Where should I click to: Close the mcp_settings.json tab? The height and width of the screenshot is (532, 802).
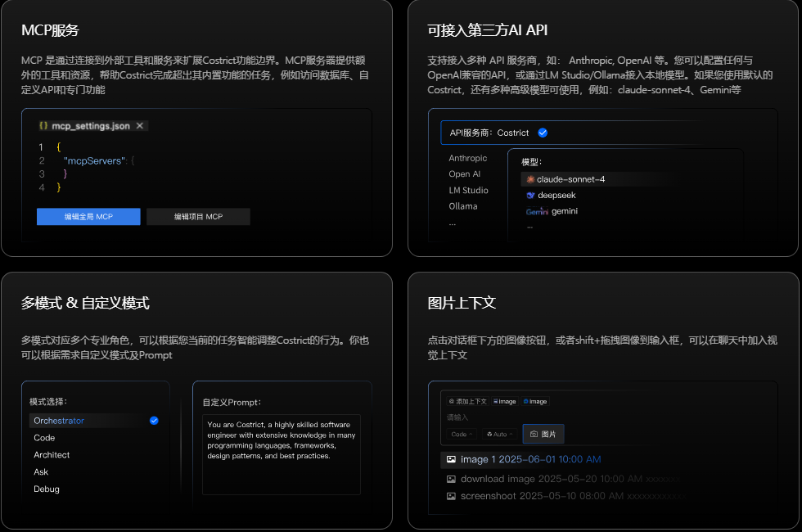140,126
